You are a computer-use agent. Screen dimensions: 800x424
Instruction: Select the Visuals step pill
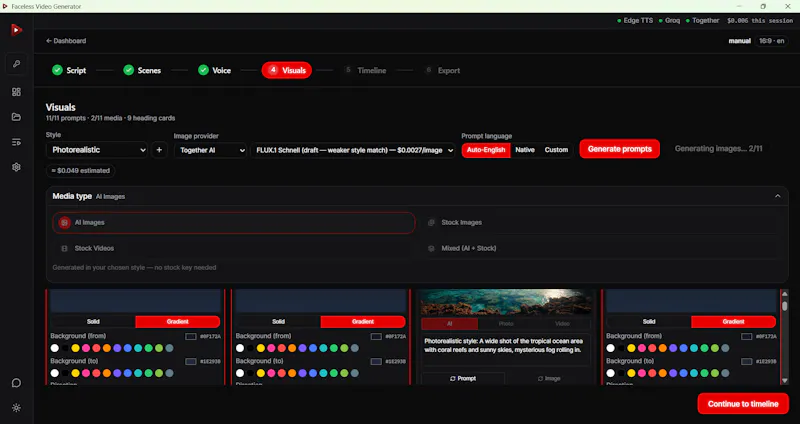click(x=287, y=70)
